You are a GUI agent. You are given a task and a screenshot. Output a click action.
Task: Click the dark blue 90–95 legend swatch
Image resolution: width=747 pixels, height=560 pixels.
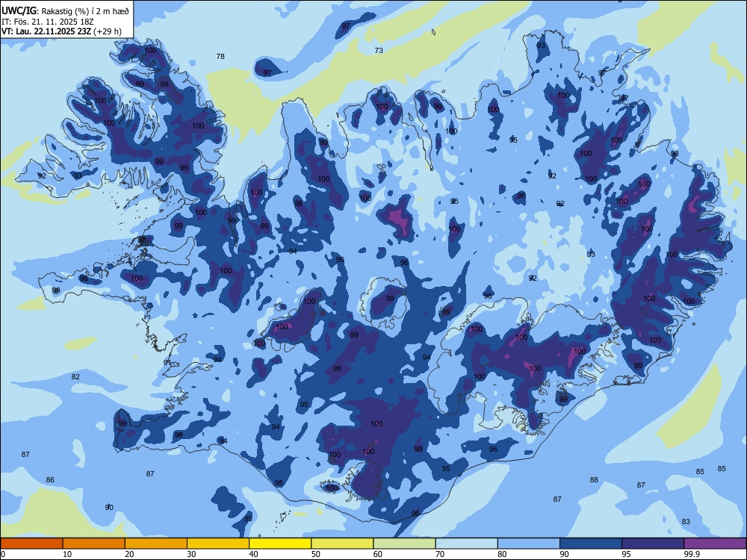(591, 544)
